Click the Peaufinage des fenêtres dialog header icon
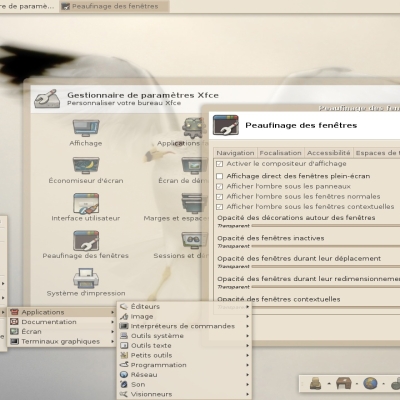The image size is (400, 400). 226,125
